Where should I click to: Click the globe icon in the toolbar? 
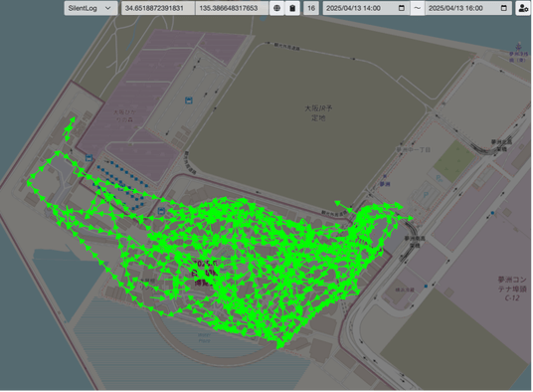tap(277, 8)
